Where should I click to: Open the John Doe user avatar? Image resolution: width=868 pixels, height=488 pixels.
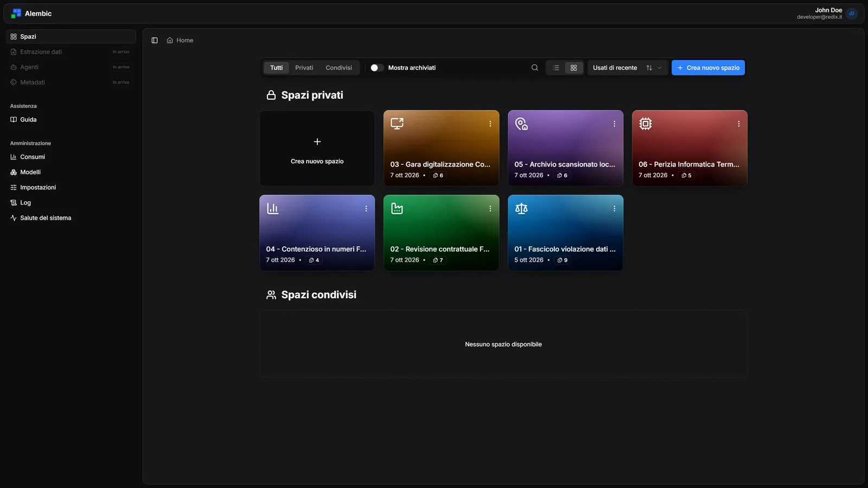tap(852, 14)
